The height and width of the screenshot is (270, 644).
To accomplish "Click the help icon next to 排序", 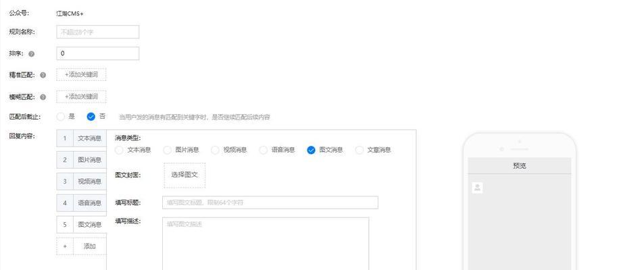I will [x=32, y=54].
